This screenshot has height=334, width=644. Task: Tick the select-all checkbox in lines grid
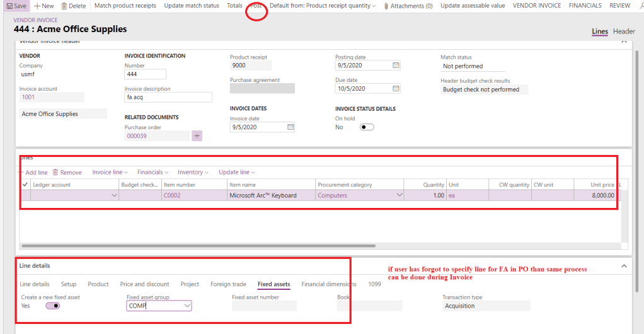click(25, 185)
